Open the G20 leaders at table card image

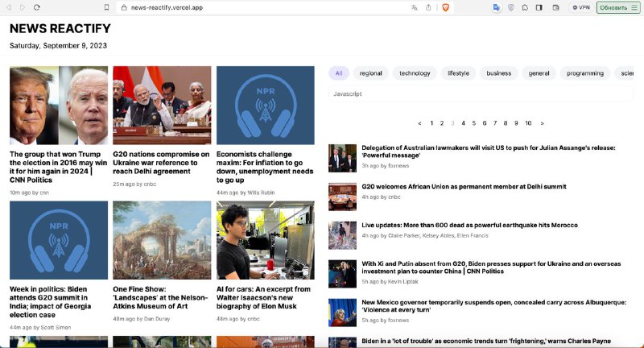point(162,106)
